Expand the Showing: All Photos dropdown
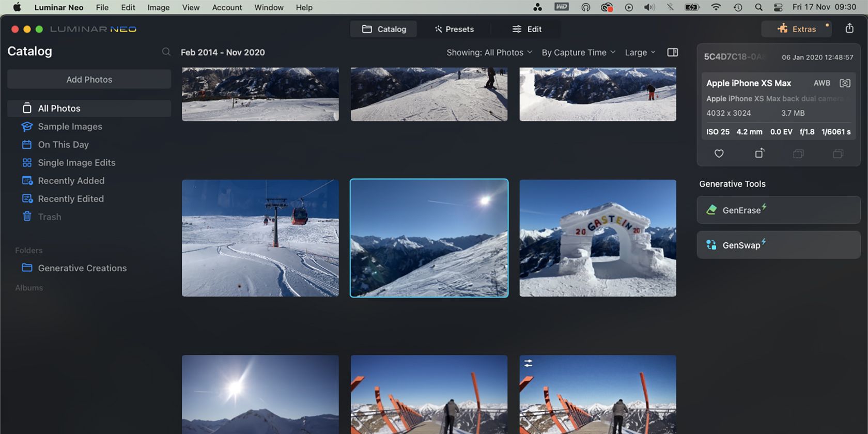868x434 pixels. click(489, 52)
